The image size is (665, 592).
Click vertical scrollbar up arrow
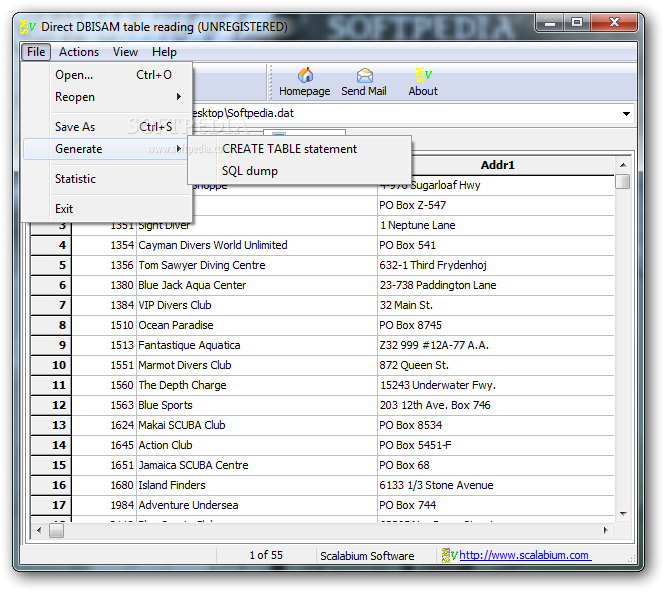(x=623, y=165)
